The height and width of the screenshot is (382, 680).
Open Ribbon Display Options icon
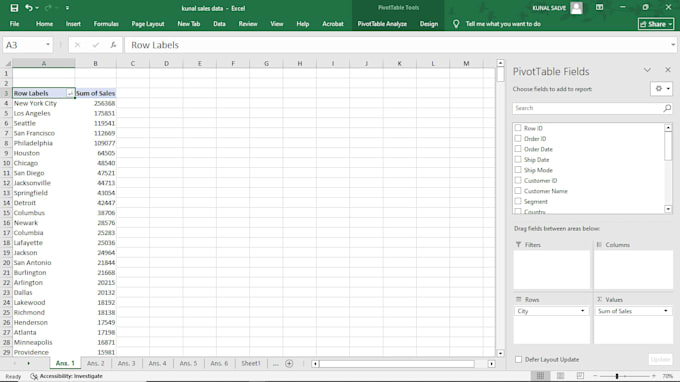(x=599, y=7)
